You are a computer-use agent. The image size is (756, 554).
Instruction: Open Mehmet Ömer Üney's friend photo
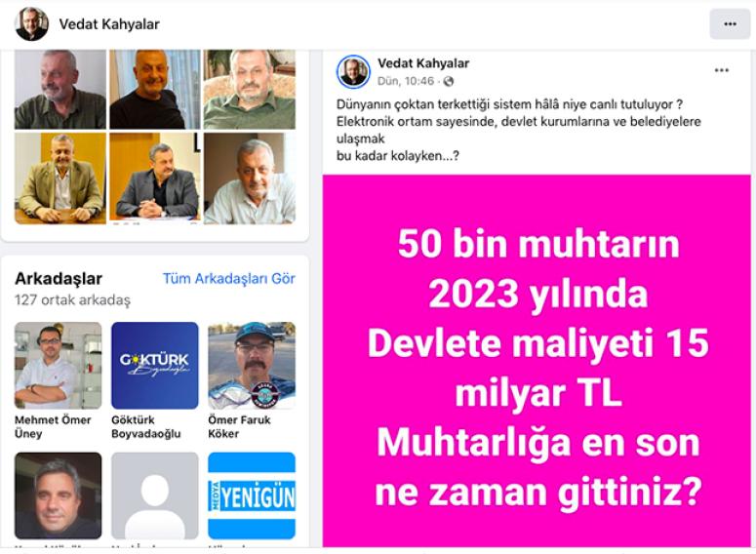click(58, 365)
